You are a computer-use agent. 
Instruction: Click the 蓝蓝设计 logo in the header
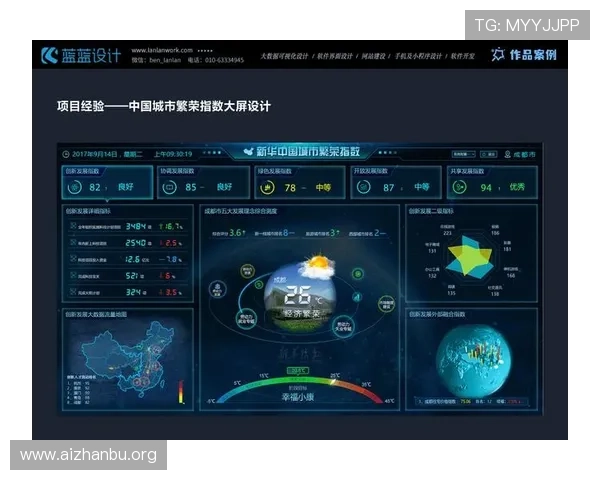(81, 56)
